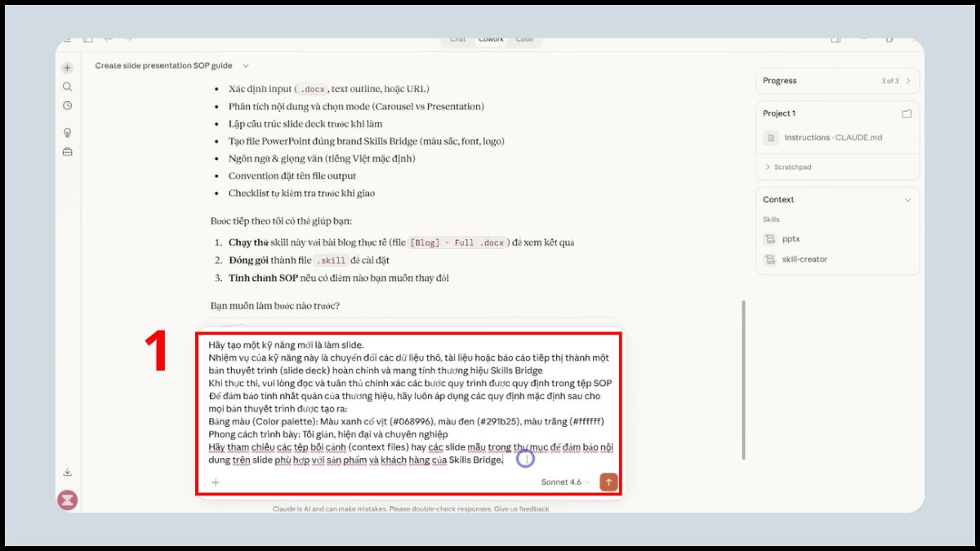
Task: Click the line starting Checklist tự kiểm tra
Action: click(x=301, y=193)
